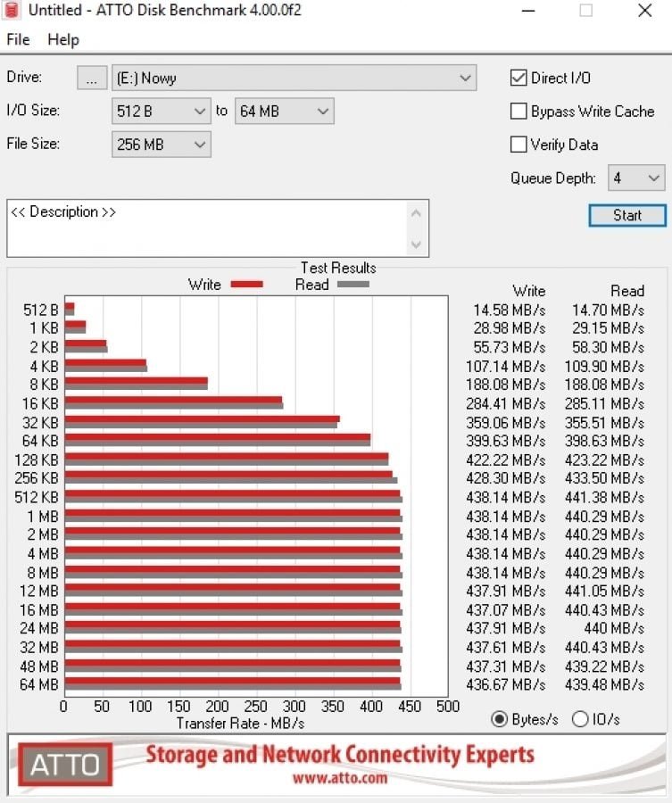Expand the I/O Size start dropdown 512 B
The width and height of the screenshot is (672, 803).
[x=161, y=112]
